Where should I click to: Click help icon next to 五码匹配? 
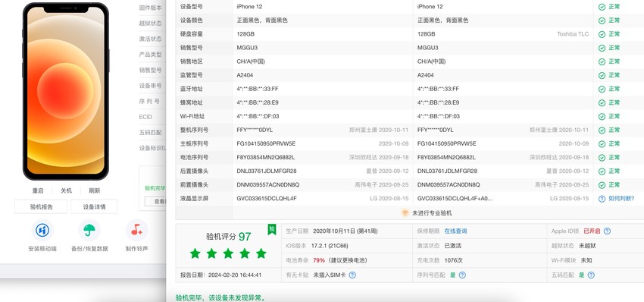coord(591,275)
